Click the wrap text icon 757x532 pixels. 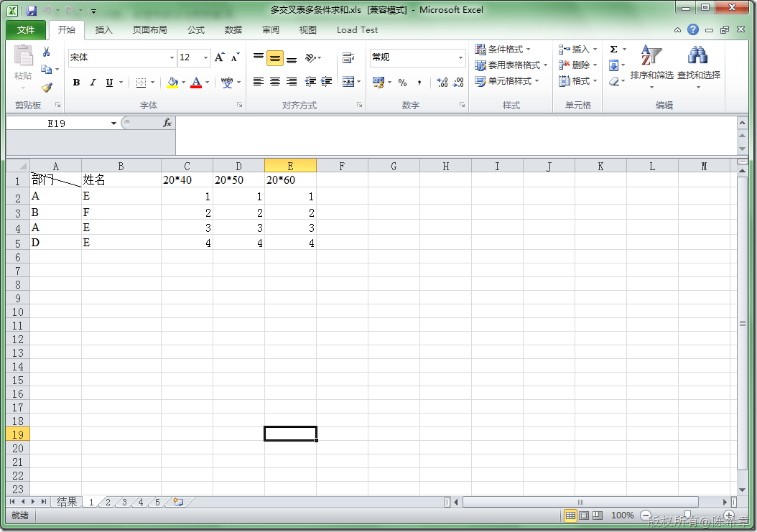coord(348,58)
